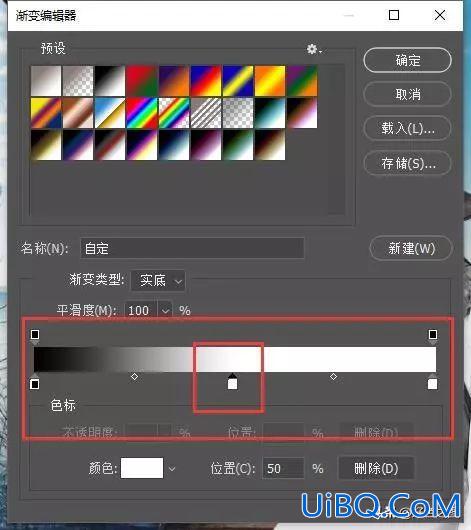Select the full spectrum rainbow preset
This screenshot has height=530, width=471.
[142, 113]
